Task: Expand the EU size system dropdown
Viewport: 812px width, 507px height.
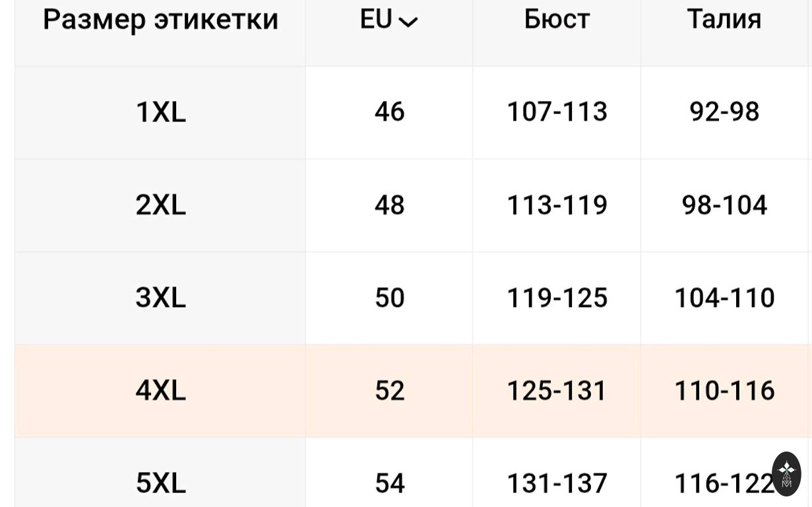Action: [x=389, y=20]
